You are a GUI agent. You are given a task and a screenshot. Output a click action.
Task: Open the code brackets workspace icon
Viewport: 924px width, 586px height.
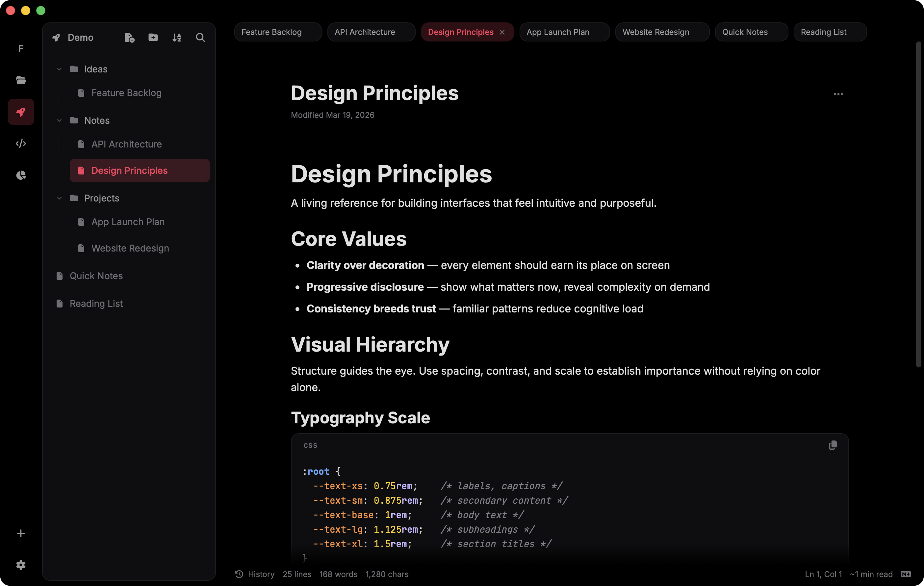click(21, 144)
